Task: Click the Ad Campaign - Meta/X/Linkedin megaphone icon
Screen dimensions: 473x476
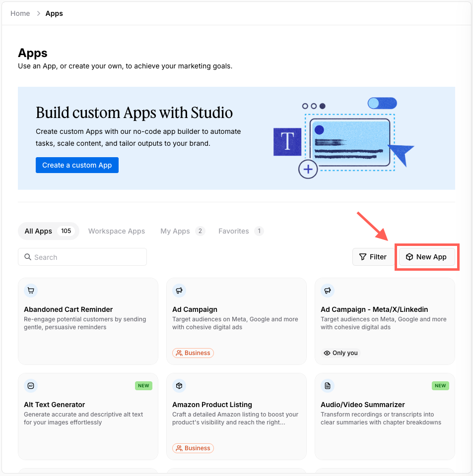Action: 328,291
